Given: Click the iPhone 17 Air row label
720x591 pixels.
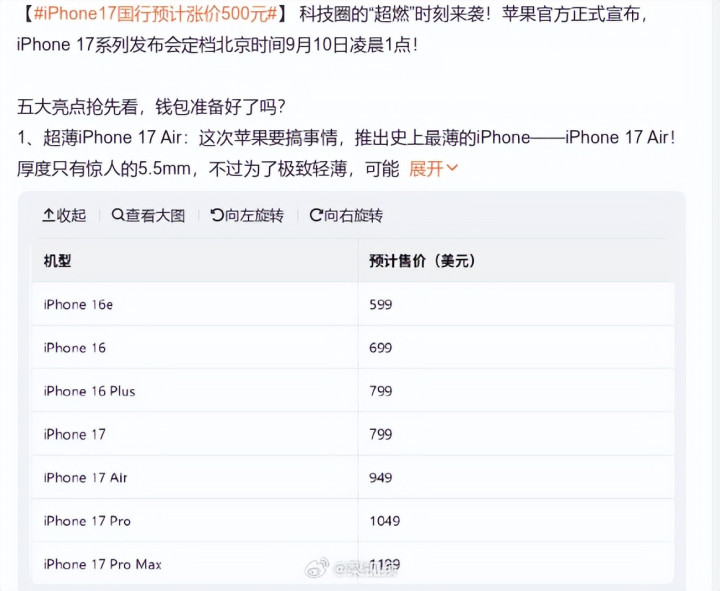Looking at the screenshot, I should tap(85, 478).
